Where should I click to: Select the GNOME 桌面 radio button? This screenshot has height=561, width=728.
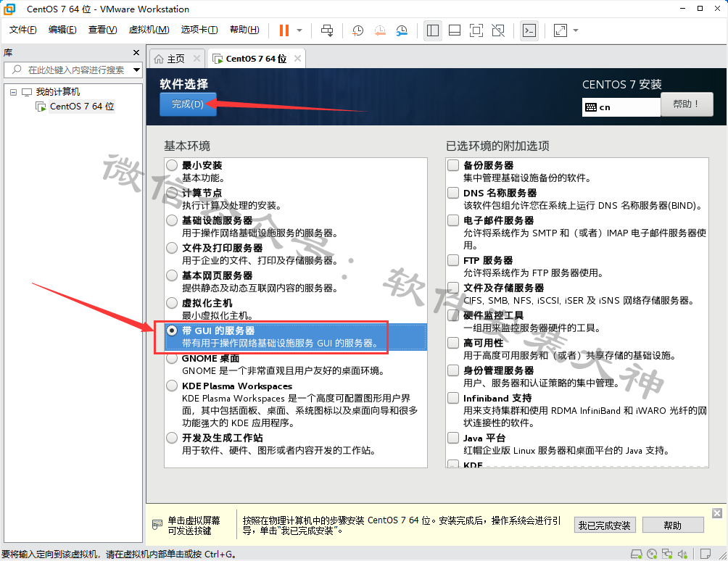click(x=172, y=358)
